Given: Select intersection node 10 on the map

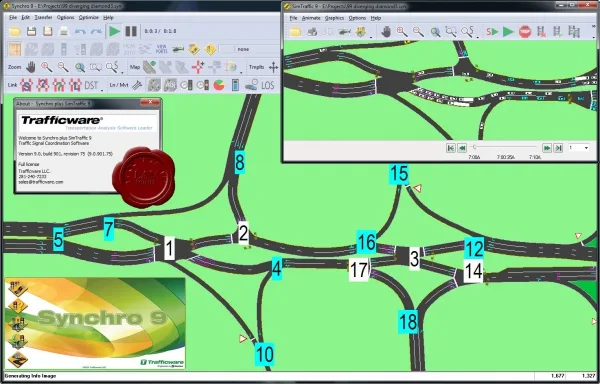Looking at the screenshot, I should tap(264, 355).
